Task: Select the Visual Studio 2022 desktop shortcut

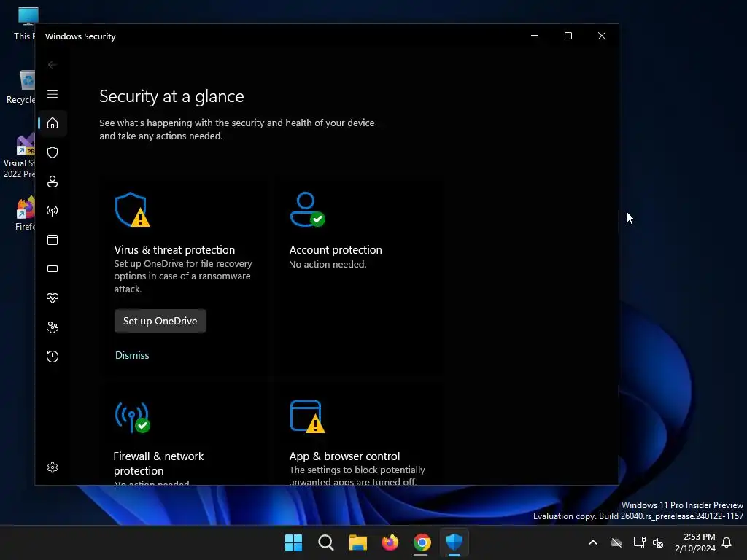Action: pyautogui.click(x=19, y=156)
